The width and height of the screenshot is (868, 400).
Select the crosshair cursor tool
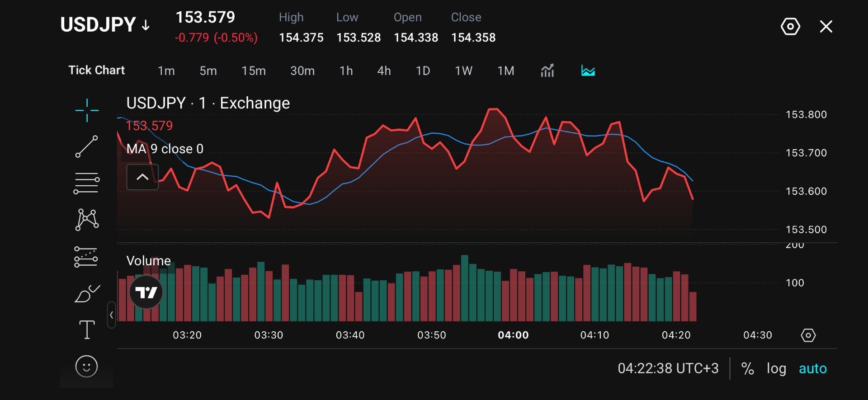tap(87, 110)
